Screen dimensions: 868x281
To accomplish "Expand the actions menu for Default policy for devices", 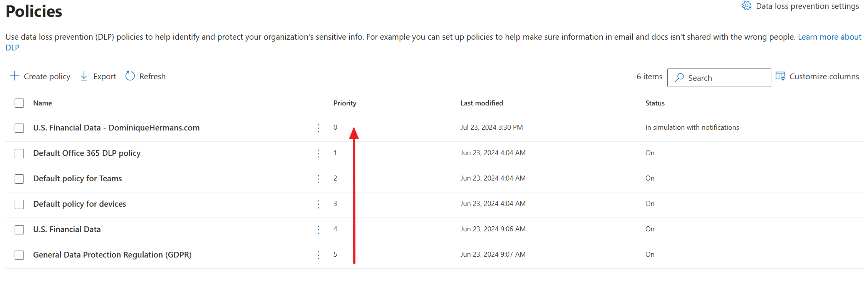I will point(318,204).
